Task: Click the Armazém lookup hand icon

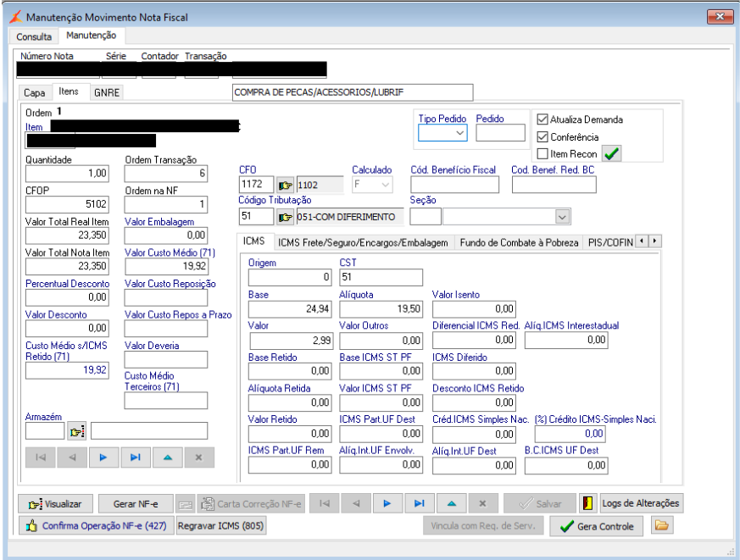Action: 77,431
